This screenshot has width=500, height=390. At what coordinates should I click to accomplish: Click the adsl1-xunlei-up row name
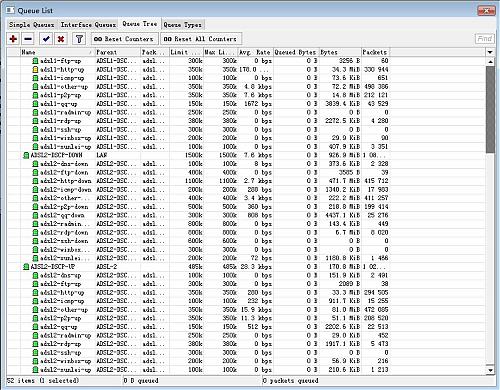65,147
